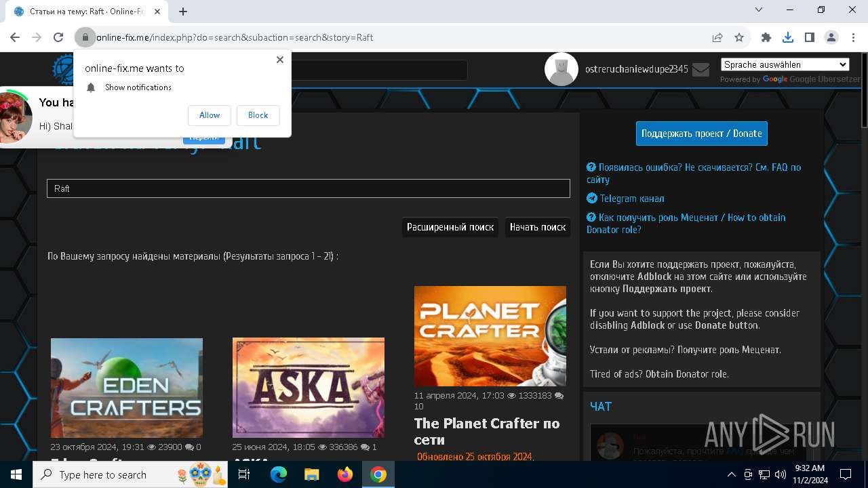
Task: Click the page vertical scrollbar
Action: (x=863, y=90)
